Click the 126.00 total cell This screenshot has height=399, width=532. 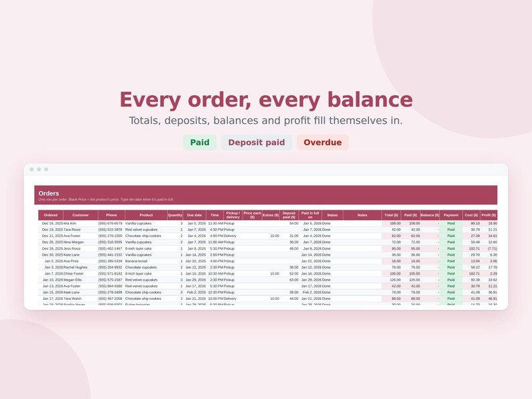pos(395,280)
